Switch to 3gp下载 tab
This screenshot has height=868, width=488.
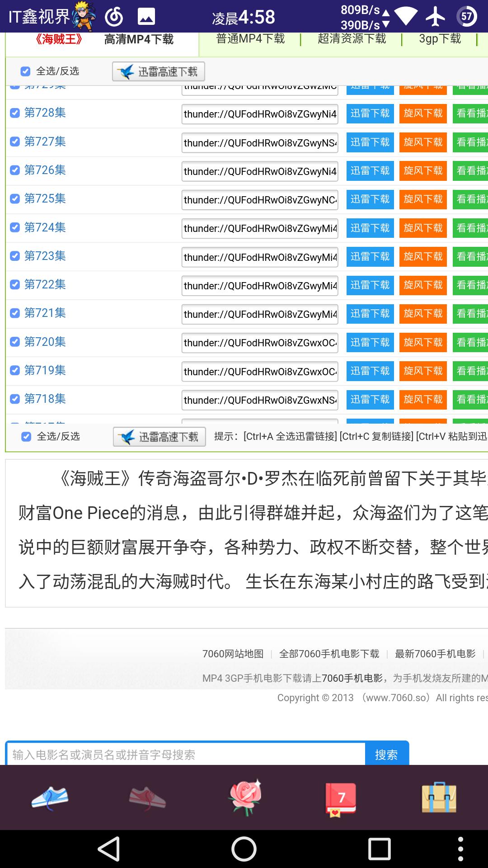pos(440,39)
